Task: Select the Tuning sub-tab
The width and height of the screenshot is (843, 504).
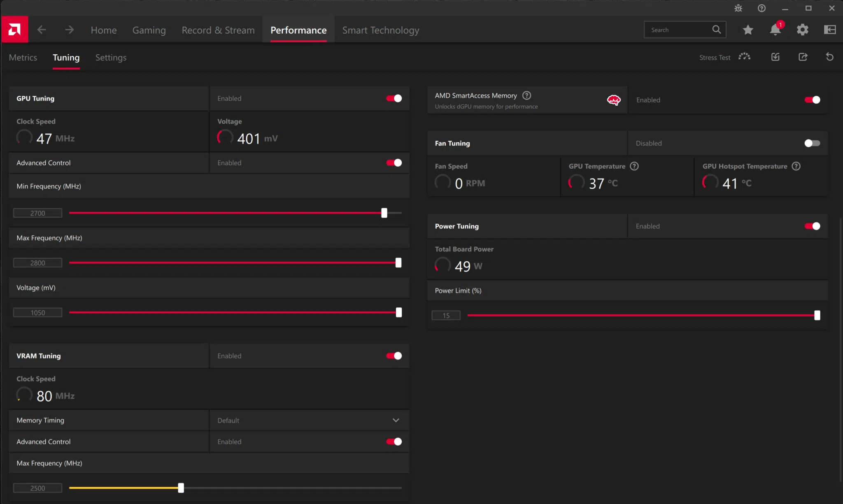Action: (x=66, y=58)
